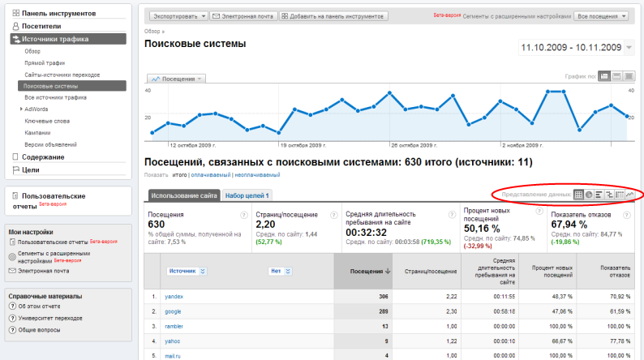
Task: Switch to pie chart data view
Action: [589, 195]
